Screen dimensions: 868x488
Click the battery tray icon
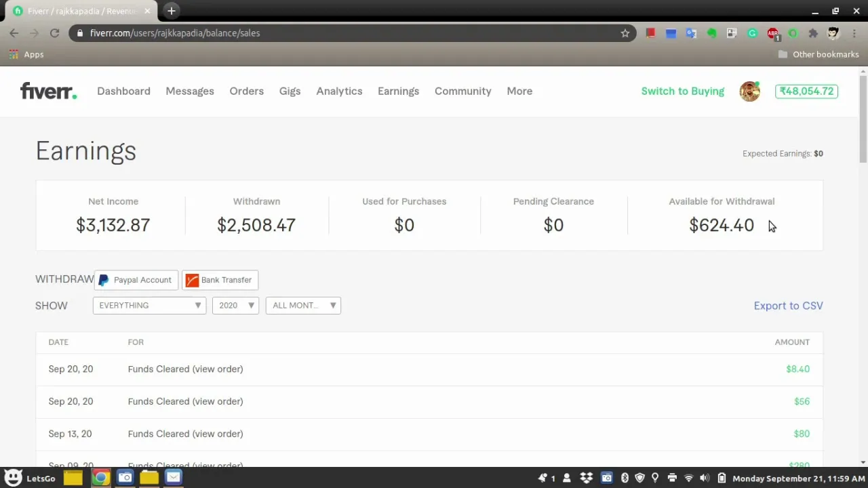pyautogui.click(x=722, y=478)
